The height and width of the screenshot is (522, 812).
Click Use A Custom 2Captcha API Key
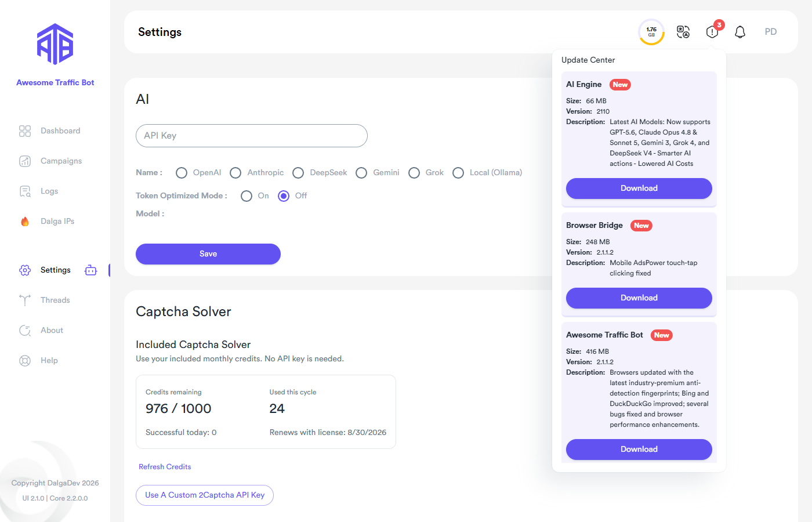click(x=205, y=495)
